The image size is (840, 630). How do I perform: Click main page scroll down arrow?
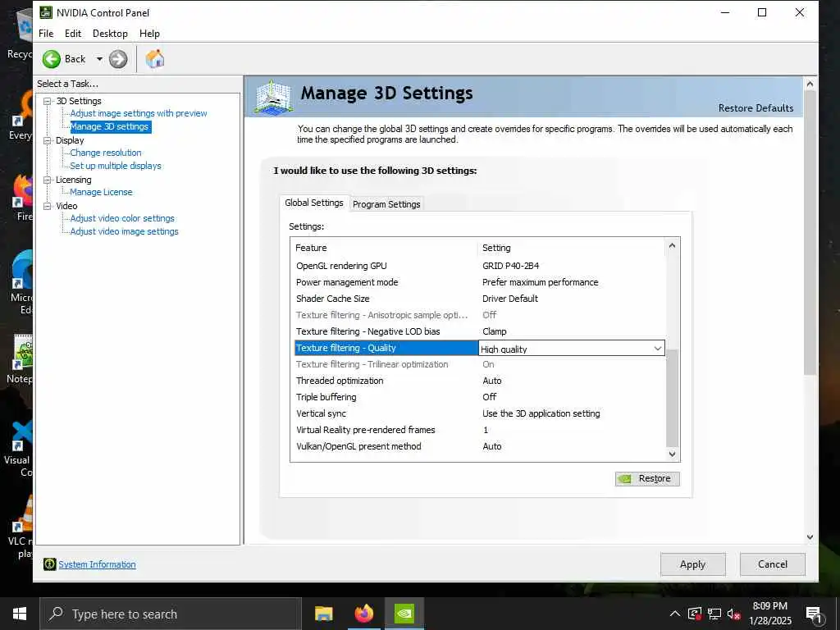click(x=810, y=537)
